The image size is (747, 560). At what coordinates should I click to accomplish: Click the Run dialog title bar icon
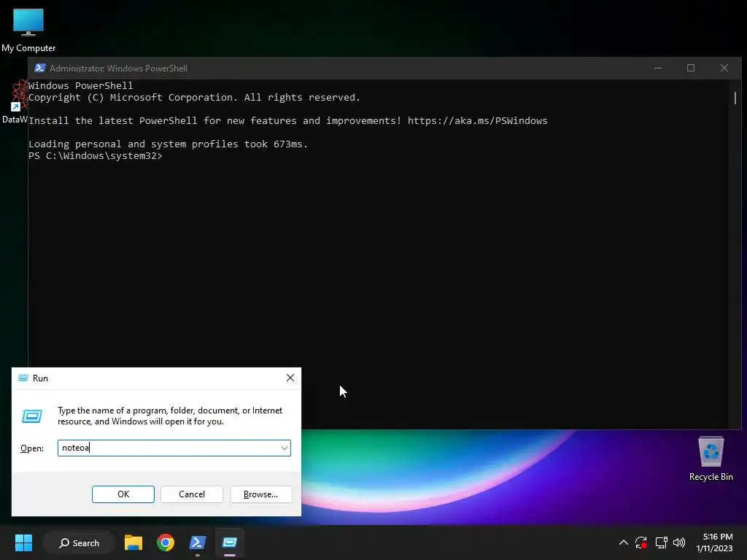click(23, 378)
